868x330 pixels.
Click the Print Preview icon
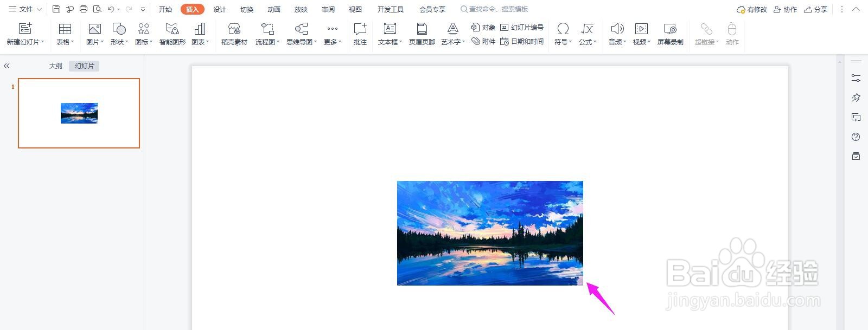tap(97, 9)
